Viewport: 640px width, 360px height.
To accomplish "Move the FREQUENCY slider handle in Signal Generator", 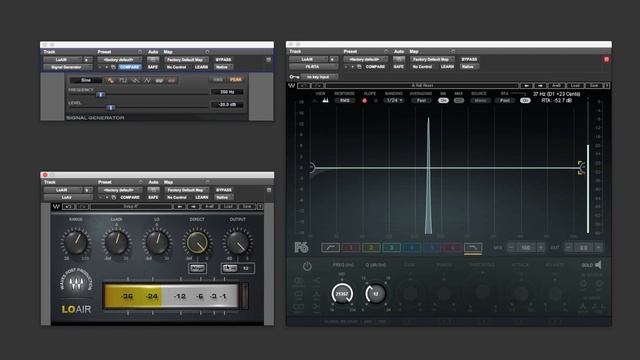I will 100,95.
